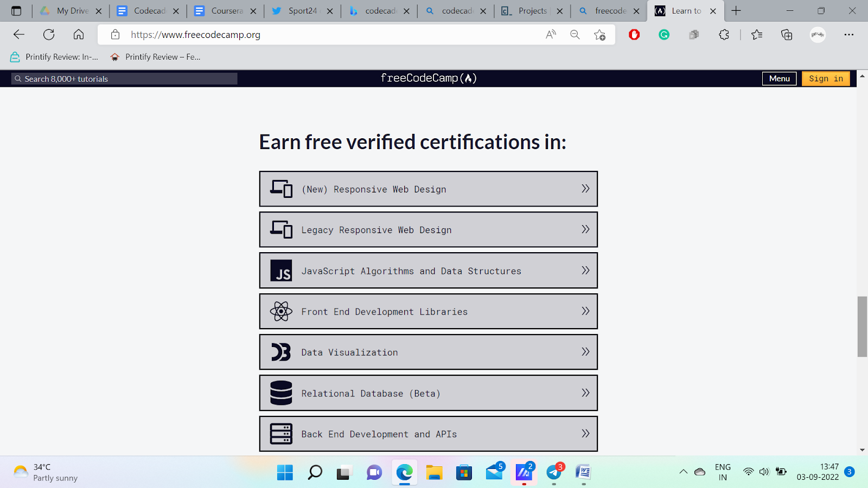The width and height of the screenshot is (868, 488).
Task: Open the weather widget showing 34°C
Action: coord(46,472)
